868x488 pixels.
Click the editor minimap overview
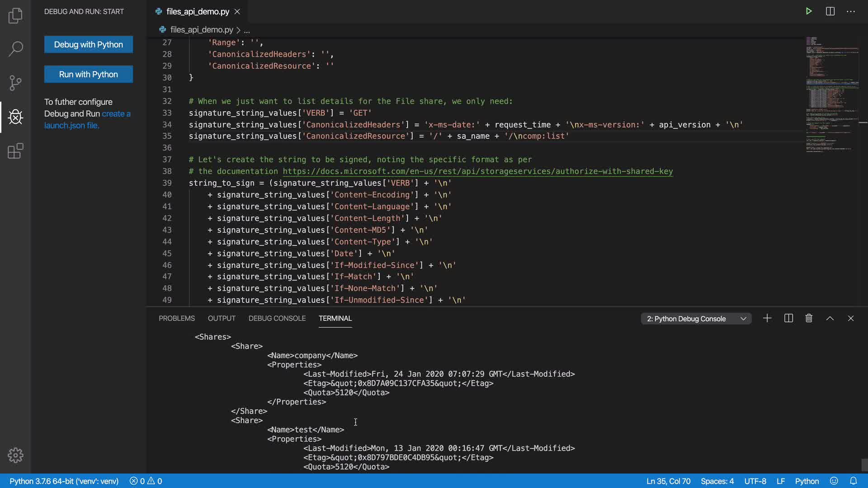pyautogui.click(x=832, y=95)
